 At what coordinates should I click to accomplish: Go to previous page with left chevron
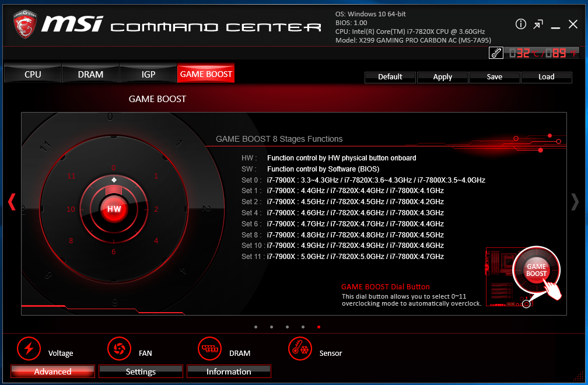point(12,202)
